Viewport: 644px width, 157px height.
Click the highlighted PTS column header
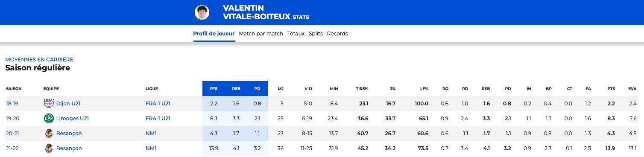click(214, 89)
